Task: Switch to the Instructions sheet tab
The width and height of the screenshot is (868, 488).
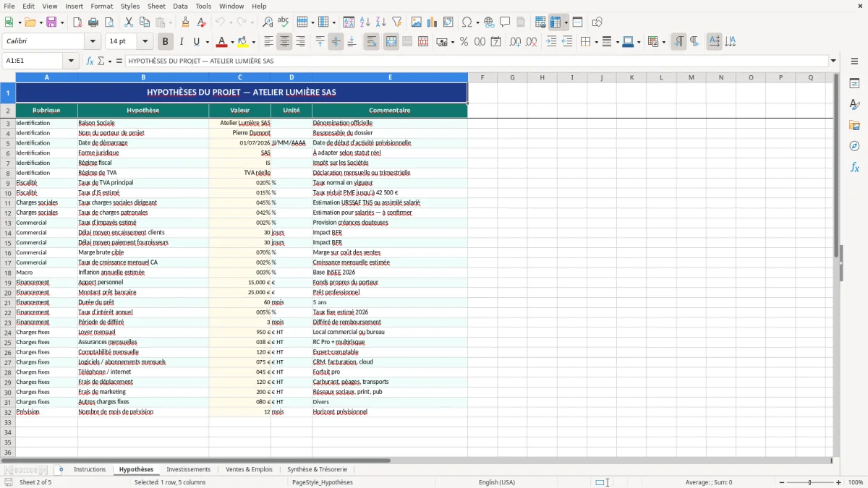Action: (90, 469)
